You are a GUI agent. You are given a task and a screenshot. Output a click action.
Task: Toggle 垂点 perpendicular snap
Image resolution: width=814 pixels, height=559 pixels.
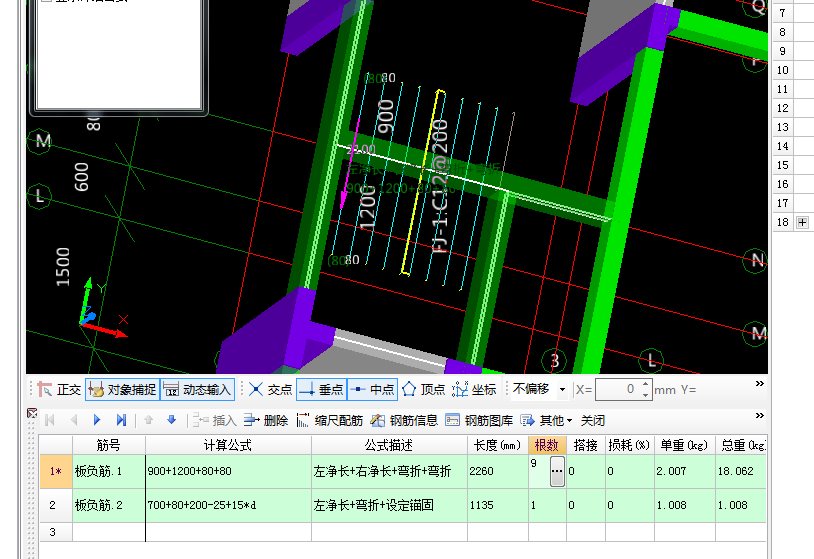321,389
